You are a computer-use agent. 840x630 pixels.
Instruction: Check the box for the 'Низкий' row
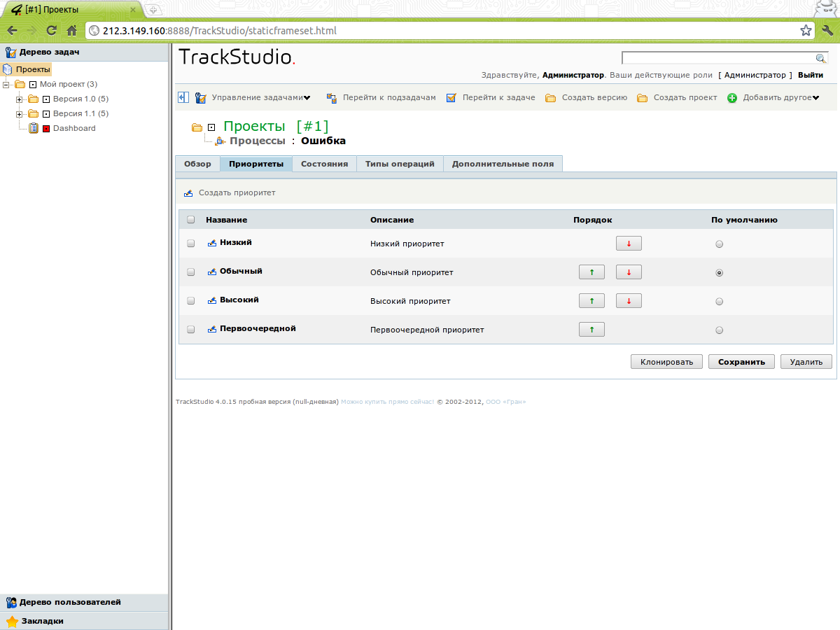191,244
